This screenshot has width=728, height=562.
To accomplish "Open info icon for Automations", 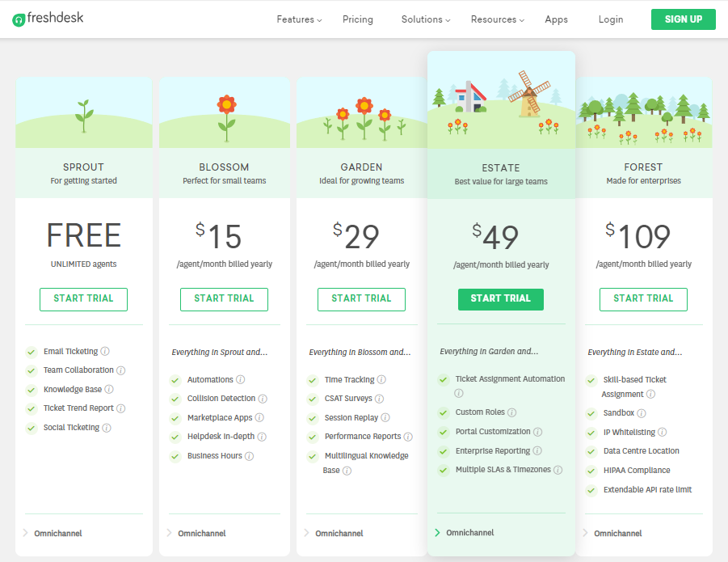I will (240, 379).
